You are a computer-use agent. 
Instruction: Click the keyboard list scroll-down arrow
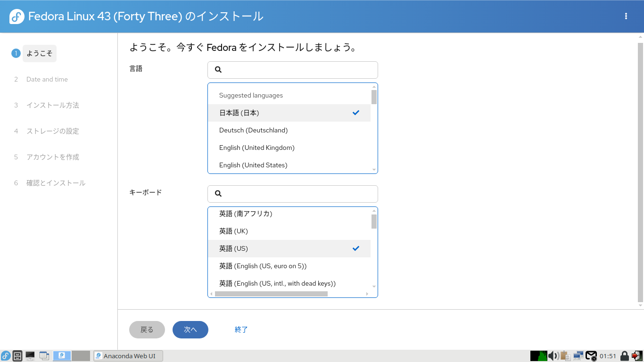tap(374, 287)
